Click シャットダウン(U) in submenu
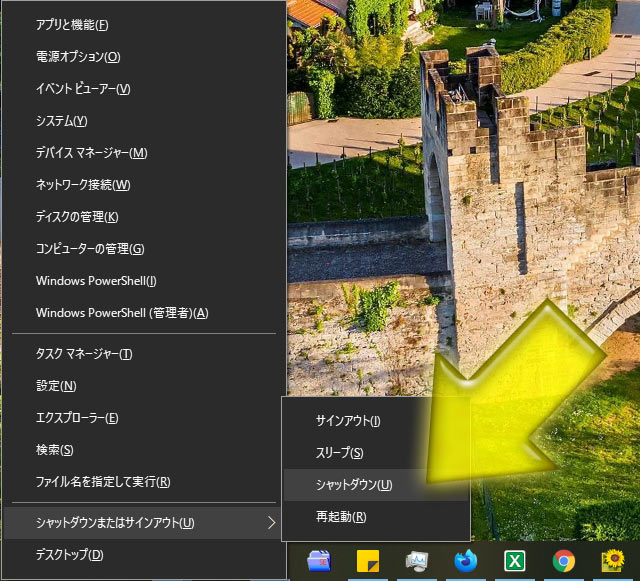The height and width of the screenshot is (581, 640). 376,485
